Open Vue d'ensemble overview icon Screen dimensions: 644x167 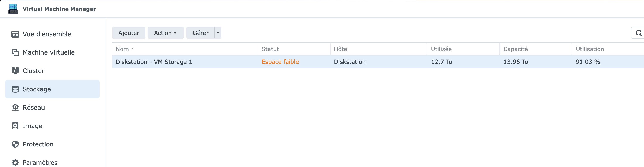15,34
